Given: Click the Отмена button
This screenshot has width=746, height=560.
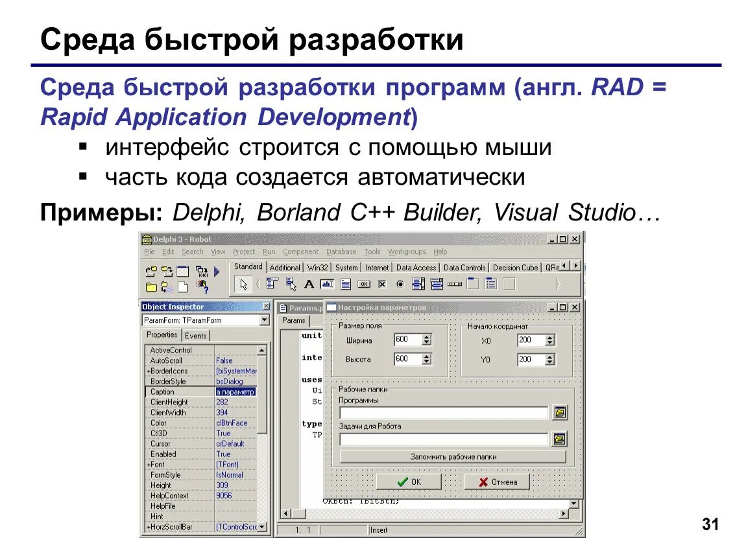Looking at the screenshot, I should click(x=497, y=482).
